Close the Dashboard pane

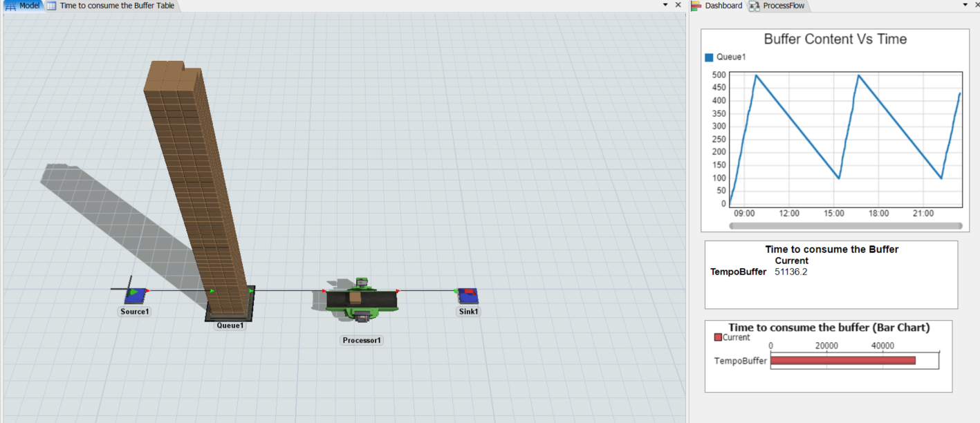(977, 5)
